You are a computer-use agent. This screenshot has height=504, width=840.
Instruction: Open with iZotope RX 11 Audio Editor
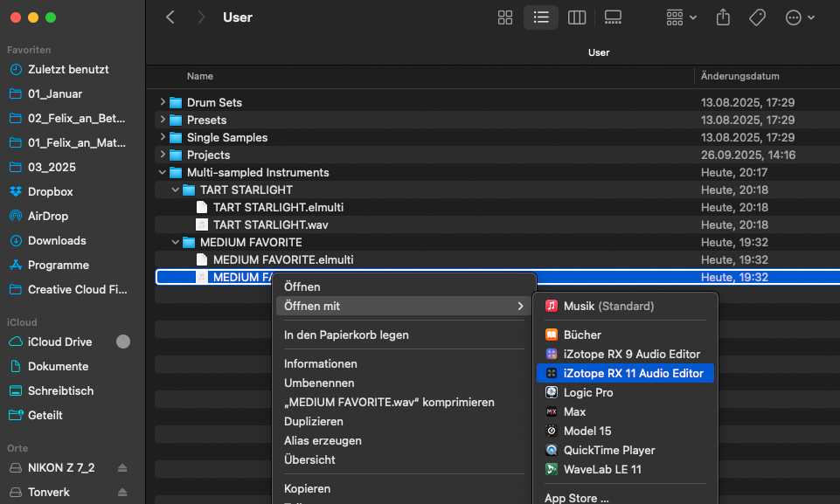coord(633,373)
